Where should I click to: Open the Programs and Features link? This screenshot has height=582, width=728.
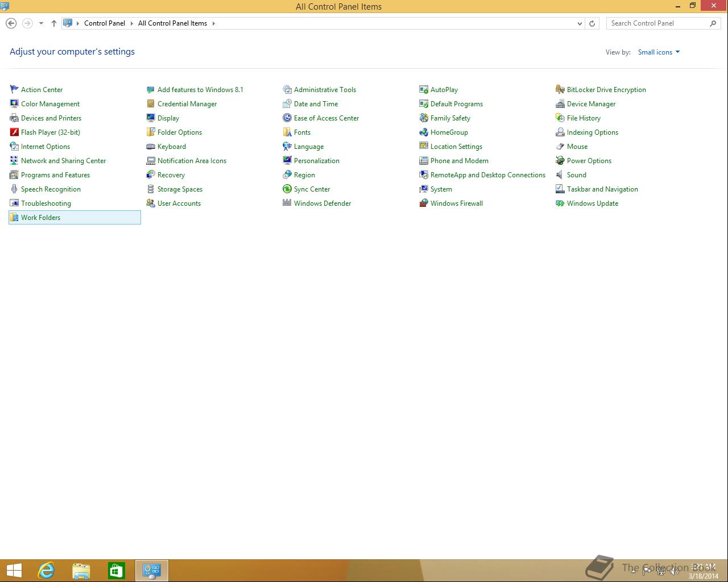pos(55,175)
